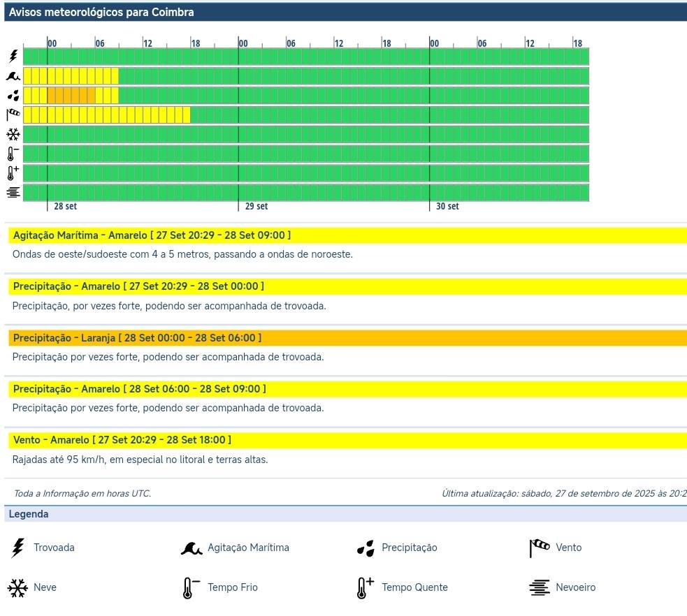Select the orange precipitation warning block in chart
687x616 pixels.
coord(71,96)
